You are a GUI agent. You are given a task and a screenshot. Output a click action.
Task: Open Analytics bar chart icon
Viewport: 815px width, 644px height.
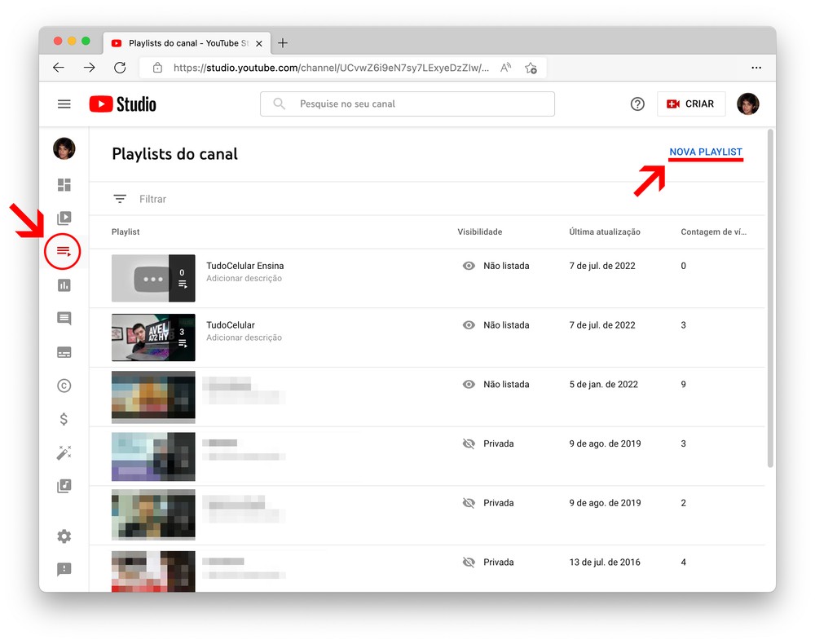coord(64,285)
